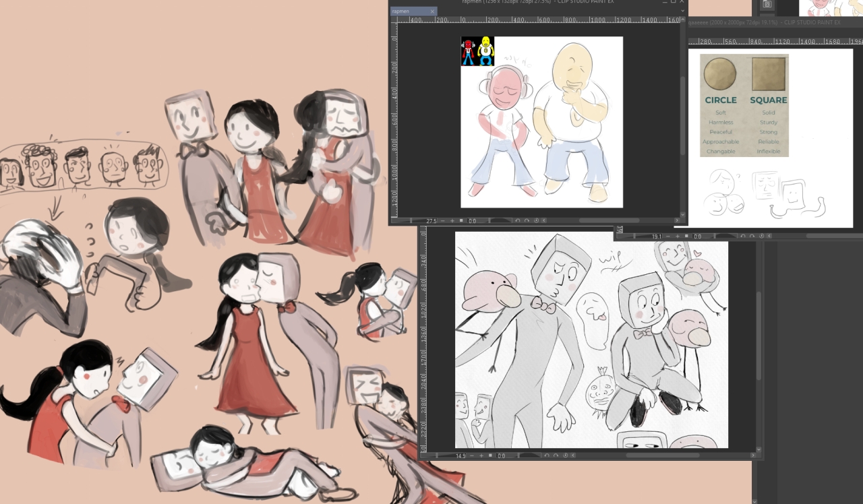Zoom out in the rapmen window
The image size is (863, 504).
(x=442, y=220)
